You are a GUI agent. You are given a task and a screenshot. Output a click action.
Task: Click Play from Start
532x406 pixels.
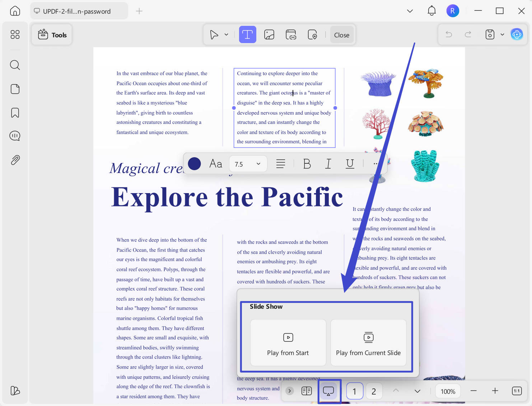tap(288, 342)
